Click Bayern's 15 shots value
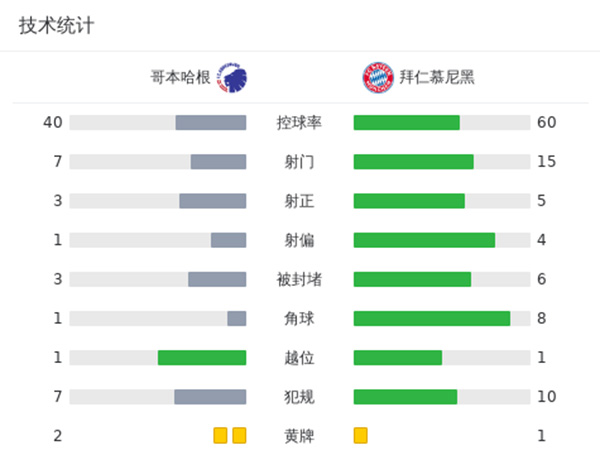Screen dimensions: 600x450 pos(546,162)
